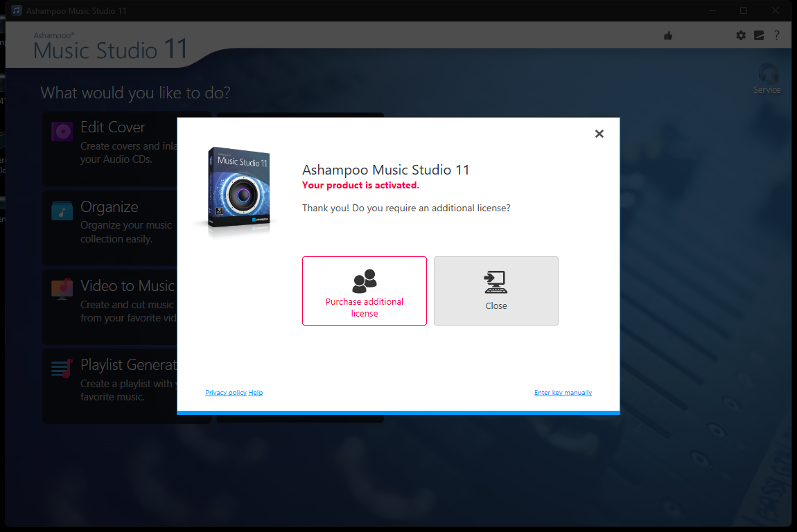Click the thumbs-up like icon
This screenshot has width=797, height=532.
coord(668,35)
